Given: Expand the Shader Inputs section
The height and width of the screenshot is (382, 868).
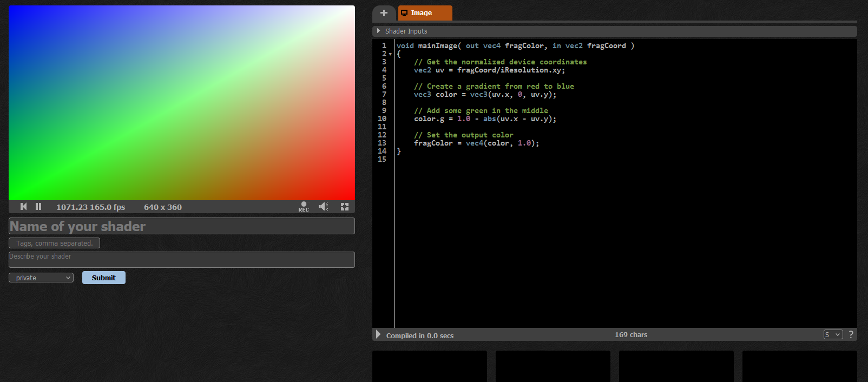Looking at the screenshot, I should (x=379, y=31).
